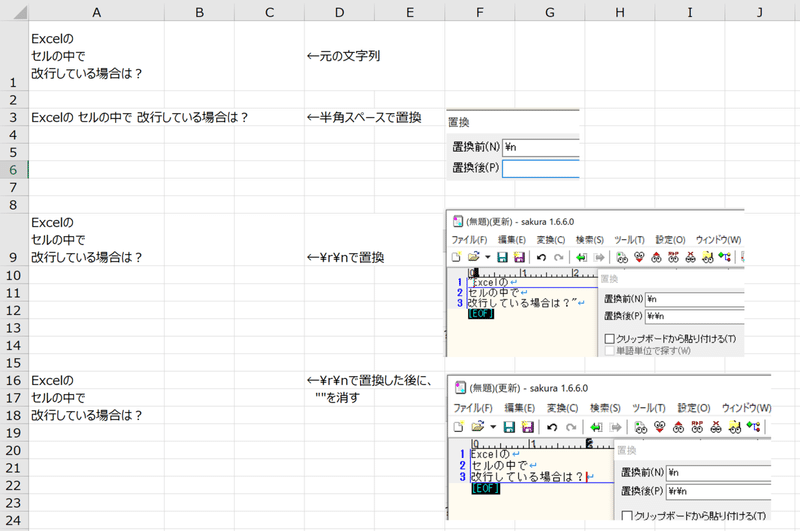Click cell D9 text ←¥r¥nで置換
800x531 pixels.
point(345,257)
